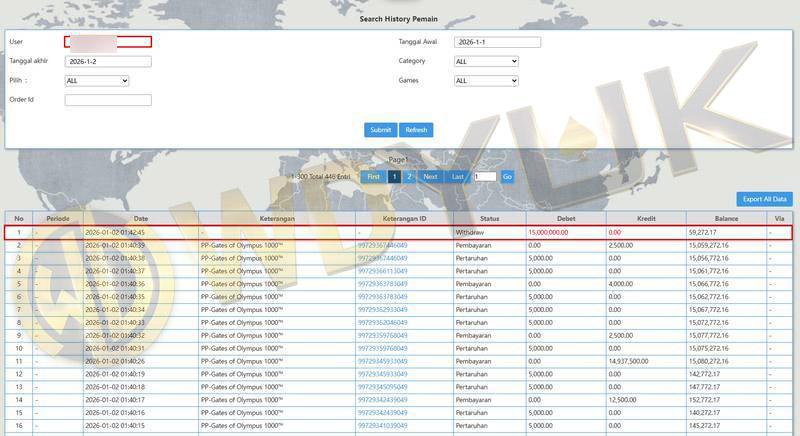Open the Pilih dropdown

click(x=96, y=81)
